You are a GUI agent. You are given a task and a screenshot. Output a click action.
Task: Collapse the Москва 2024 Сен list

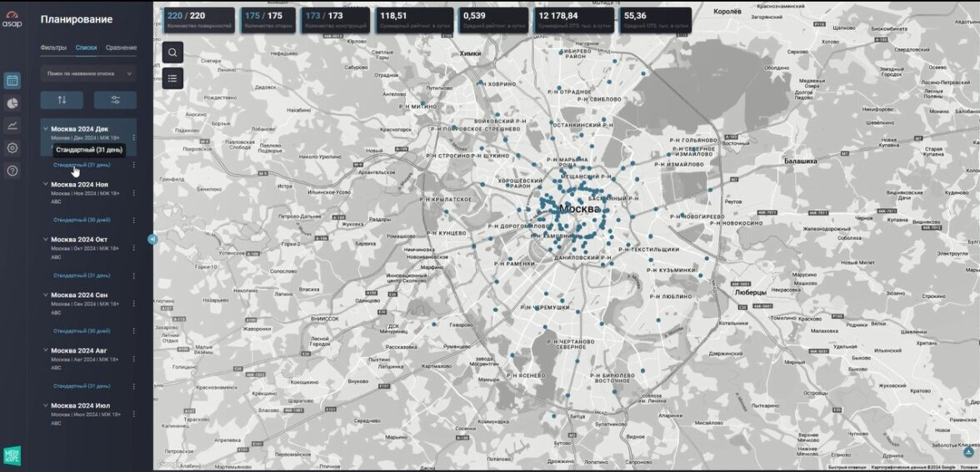45,295
